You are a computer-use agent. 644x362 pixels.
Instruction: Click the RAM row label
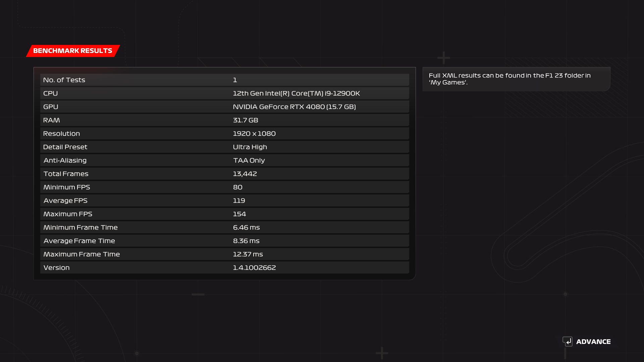pos(51,120)
